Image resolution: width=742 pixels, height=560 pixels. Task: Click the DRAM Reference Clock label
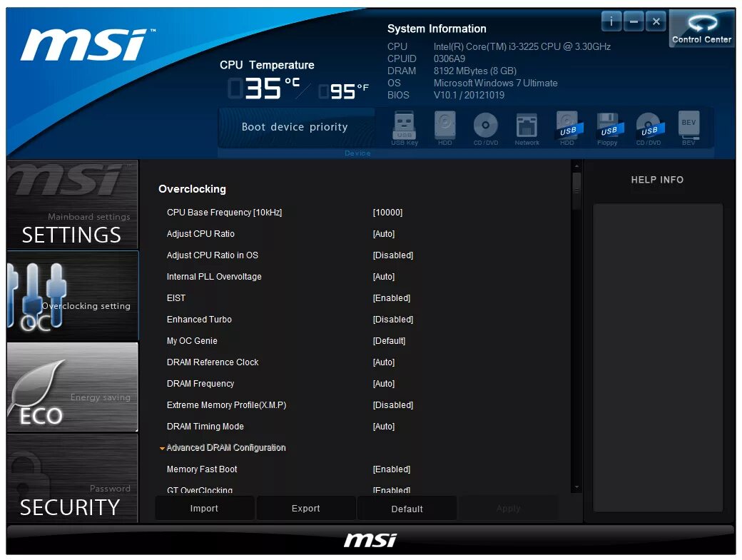213,362
